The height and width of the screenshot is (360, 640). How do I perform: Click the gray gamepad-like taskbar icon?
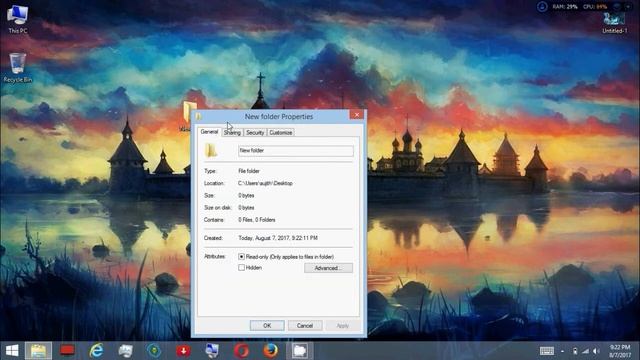[125, 351]
